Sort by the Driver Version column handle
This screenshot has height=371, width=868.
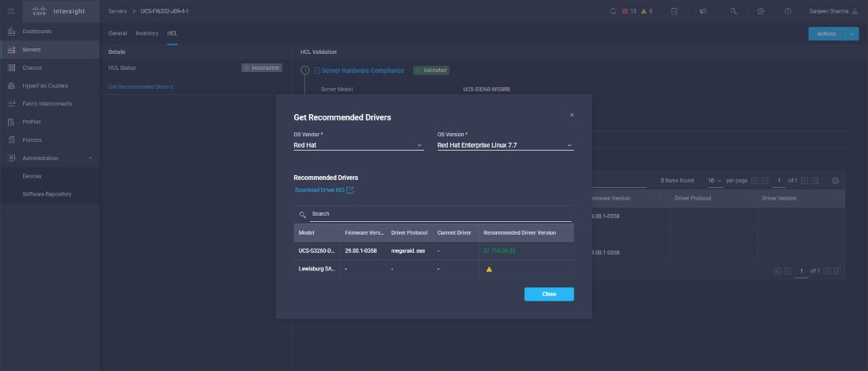click(x=834, y=198)
